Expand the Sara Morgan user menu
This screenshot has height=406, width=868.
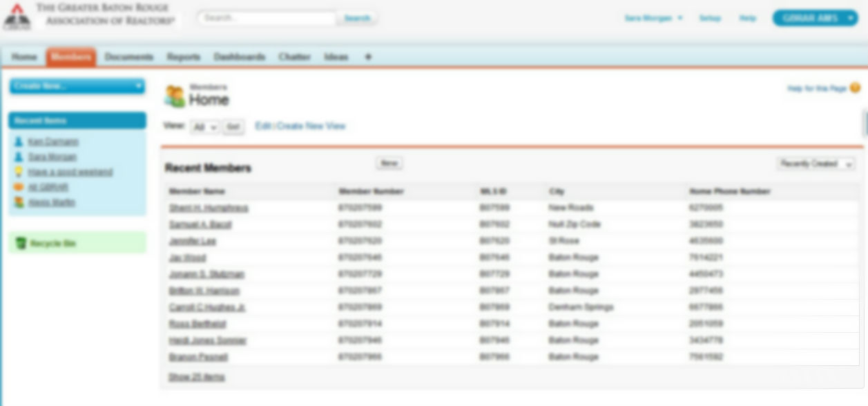pos(653,18)
